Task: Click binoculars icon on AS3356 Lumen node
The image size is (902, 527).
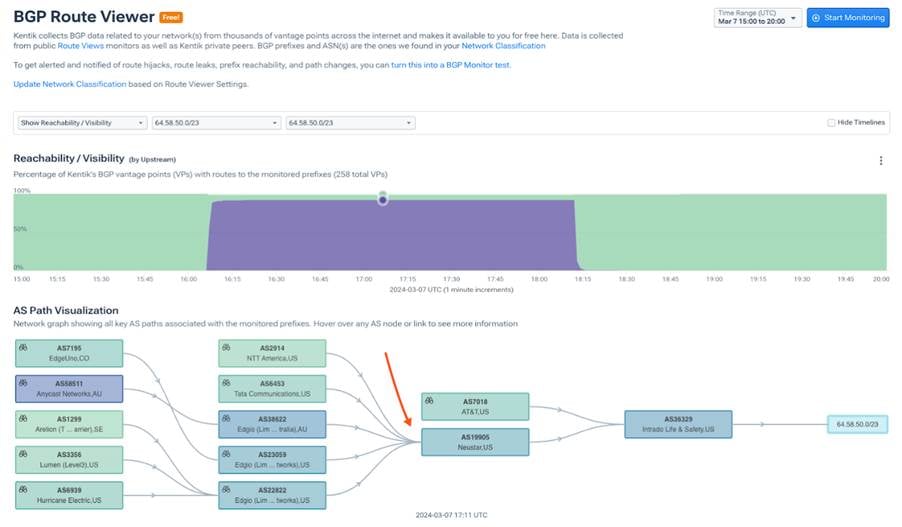Action: (x=23, y=454)
